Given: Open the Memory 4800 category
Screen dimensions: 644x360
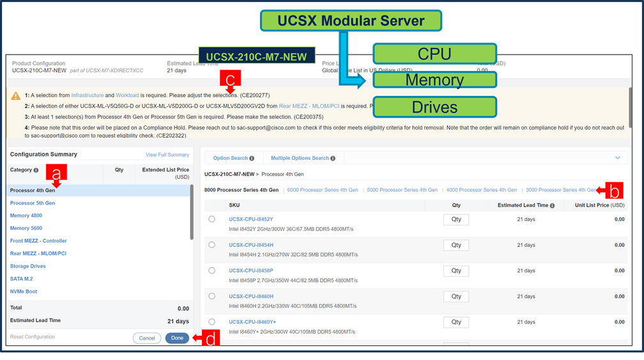Looking at the screenshot, I should [x=26, y=215].
